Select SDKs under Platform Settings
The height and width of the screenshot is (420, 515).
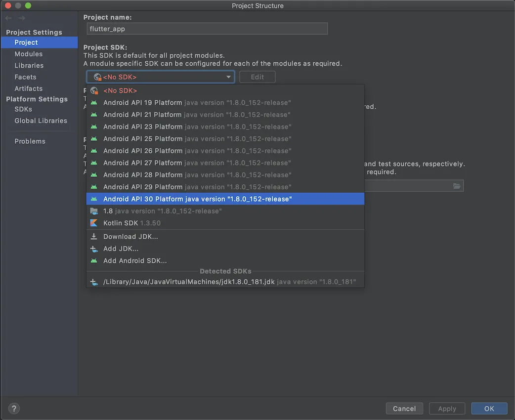coord(23,109)
